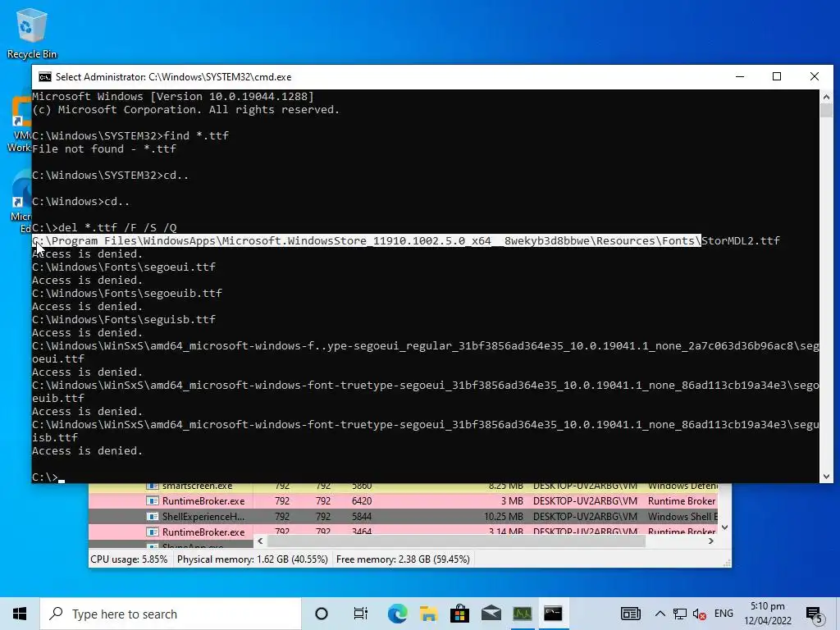
Task: Select the ShellExperienceH... process row
Action: click(x=403, y=517)
